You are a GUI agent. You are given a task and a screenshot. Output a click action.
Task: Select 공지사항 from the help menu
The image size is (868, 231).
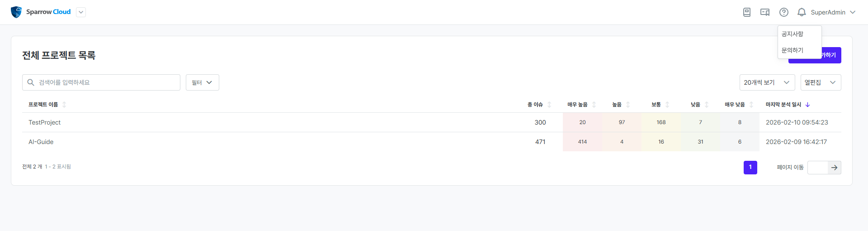(x=793, y=34)
